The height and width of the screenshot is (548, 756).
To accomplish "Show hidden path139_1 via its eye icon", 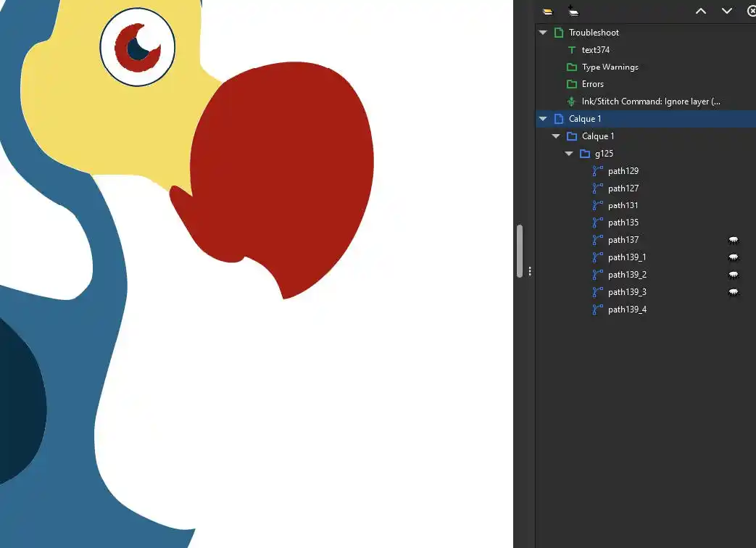I will pyautogui.click(x=733, y=257).
